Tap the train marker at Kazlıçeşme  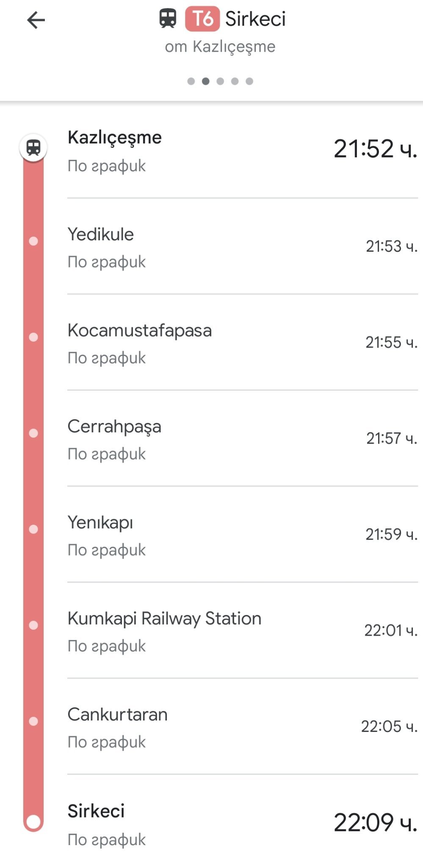[x=33, y=147]
